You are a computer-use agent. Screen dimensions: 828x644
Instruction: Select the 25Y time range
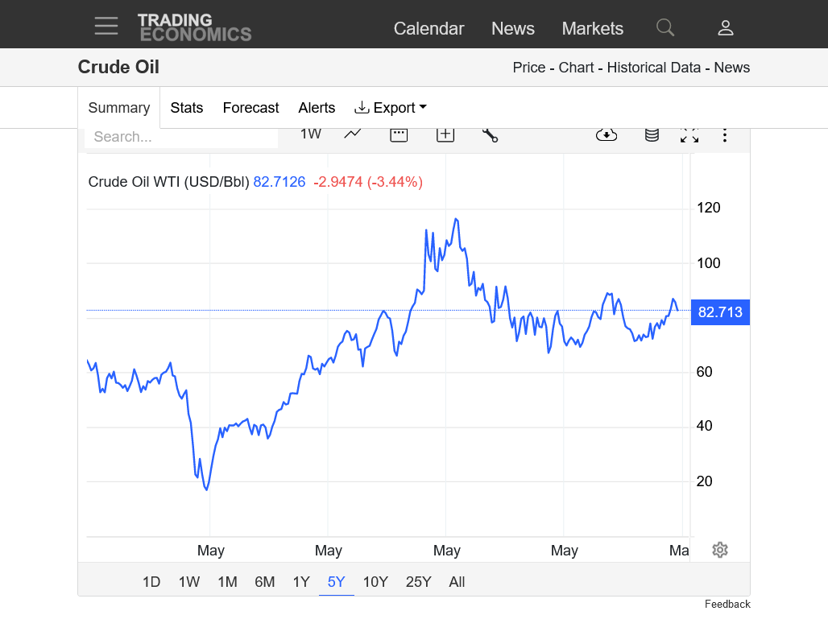pyautogui.click(x=418, y=582)
